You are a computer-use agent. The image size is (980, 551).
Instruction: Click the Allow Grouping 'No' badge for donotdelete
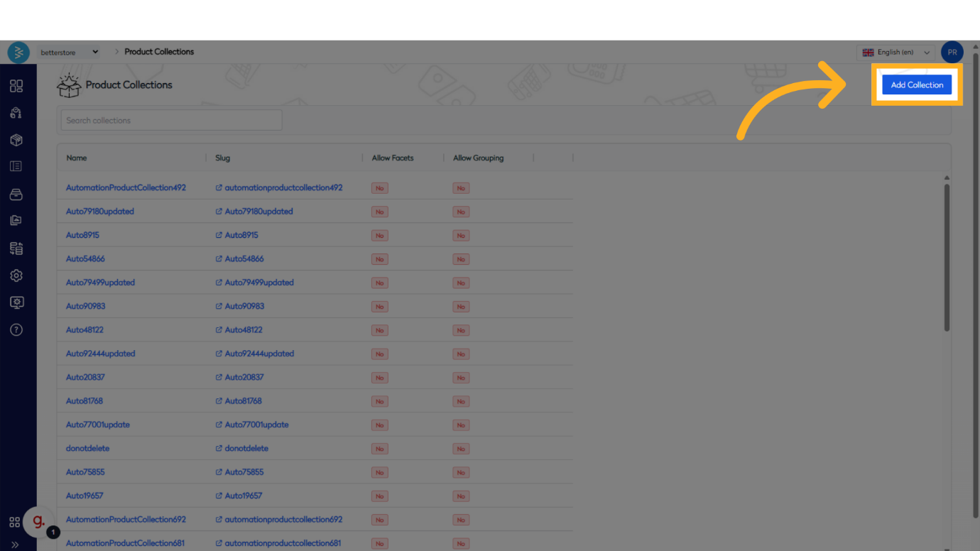click(x=461, y=449)
